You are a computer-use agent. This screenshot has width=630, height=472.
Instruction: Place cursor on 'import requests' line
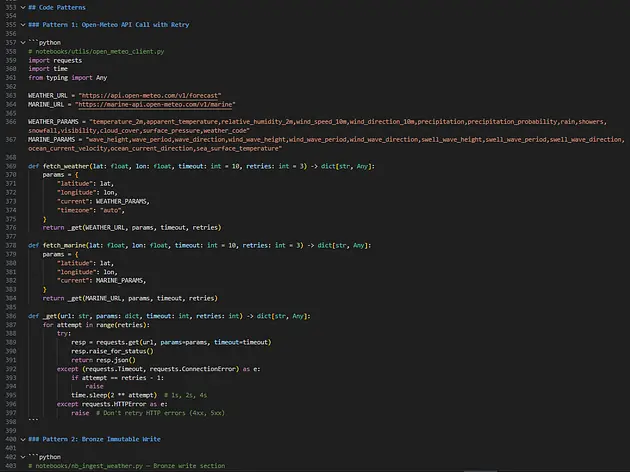click(55, 60)
